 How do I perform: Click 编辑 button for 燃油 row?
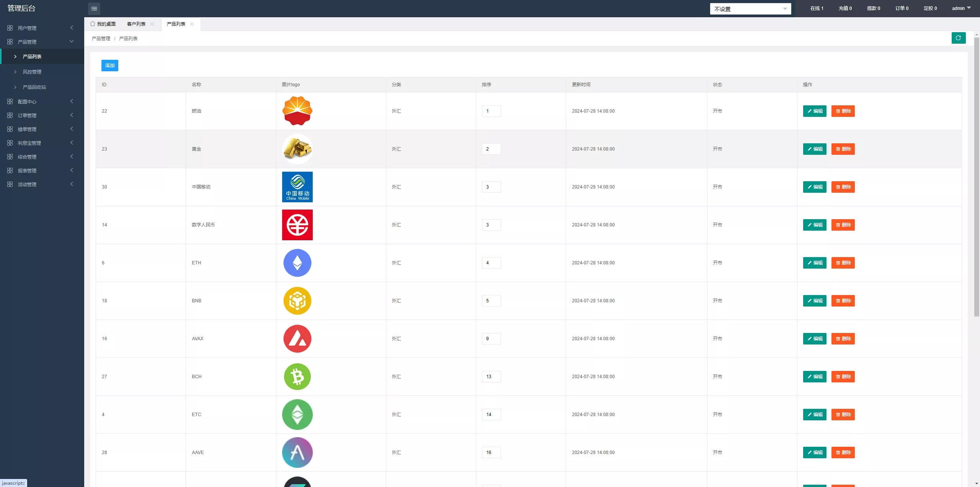[x=814, y=111]
